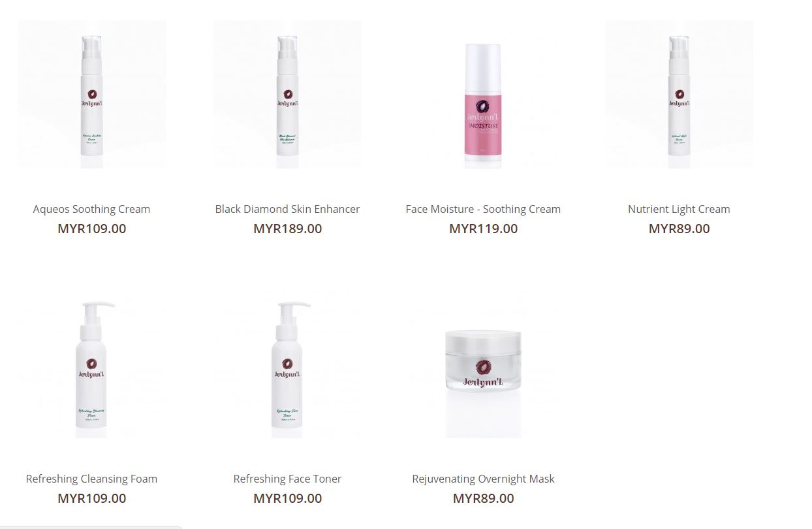
Task: Click the Refreshing Cleansing Foam title link
Action: (91, 479)
